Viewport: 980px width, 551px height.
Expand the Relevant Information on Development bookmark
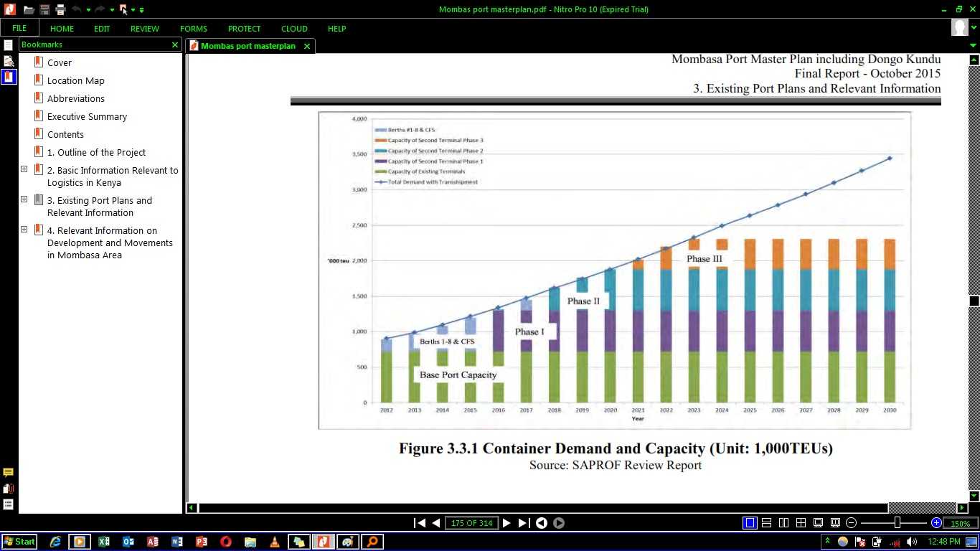(x=24, y=230)
